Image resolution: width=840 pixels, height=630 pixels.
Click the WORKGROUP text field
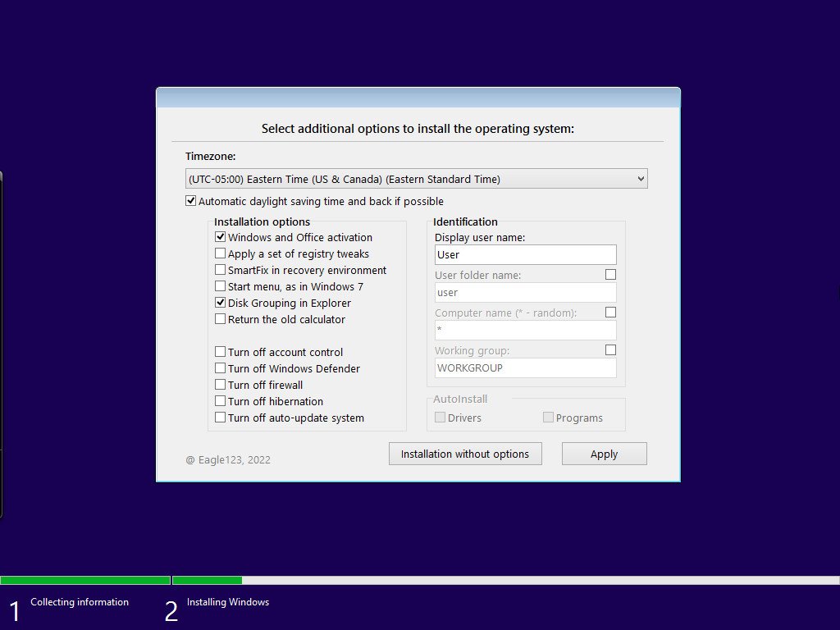(526, 368)
